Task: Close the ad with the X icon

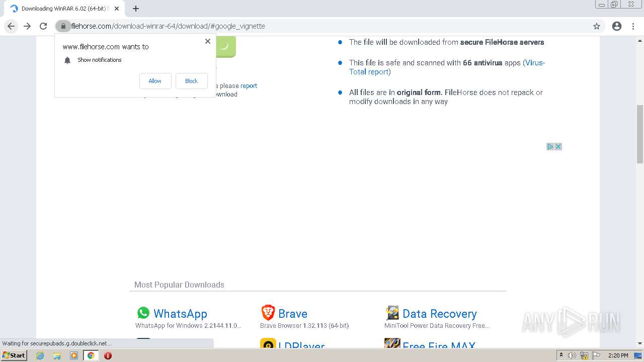Action: [x=558, y=147]
